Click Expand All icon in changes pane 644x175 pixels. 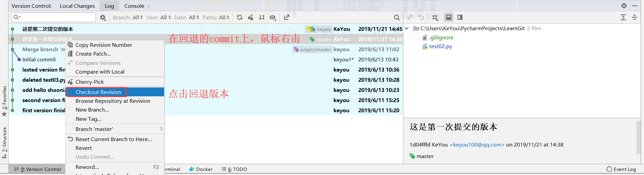coord(623,17)
